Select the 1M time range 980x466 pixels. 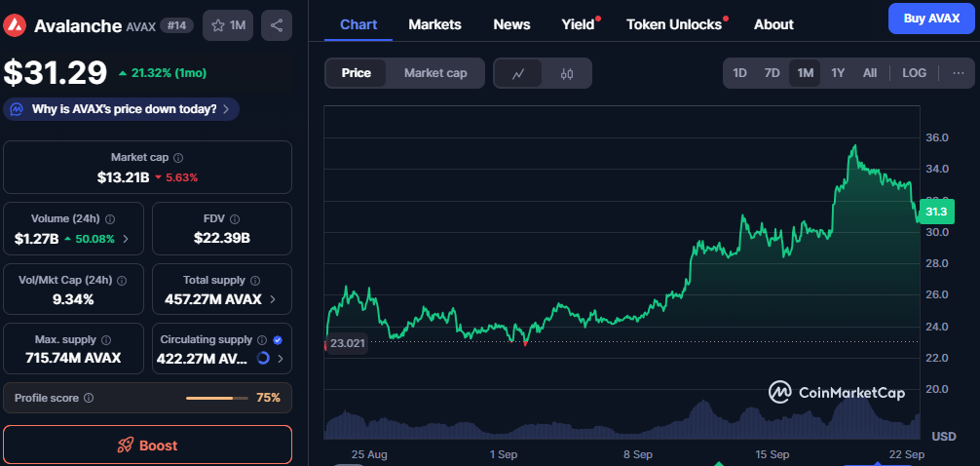805,73
